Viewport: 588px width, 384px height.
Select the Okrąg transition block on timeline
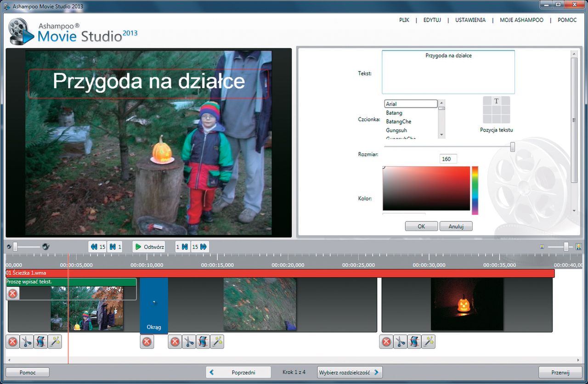[154, 305]
